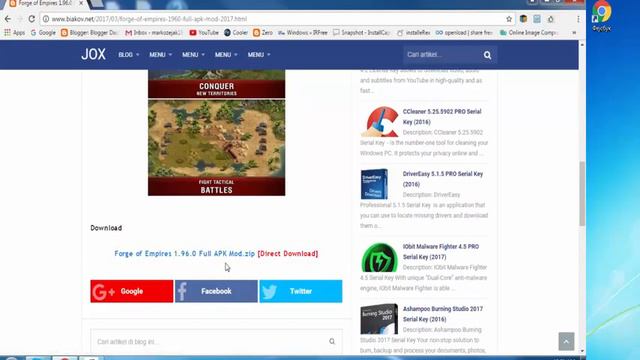Share the post on Google plus

(x=132, y=291)
